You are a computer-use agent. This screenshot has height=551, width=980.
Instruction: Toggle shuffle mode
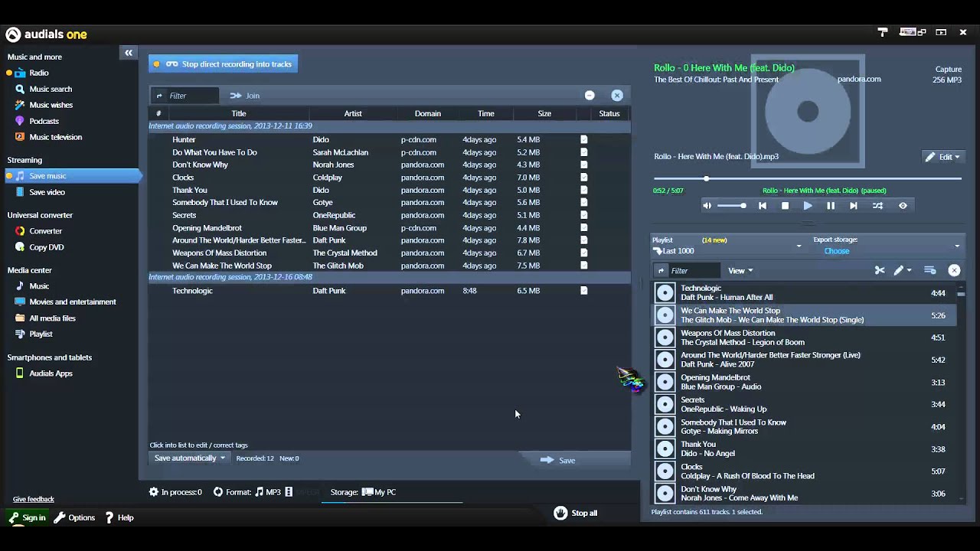(878, 206)
